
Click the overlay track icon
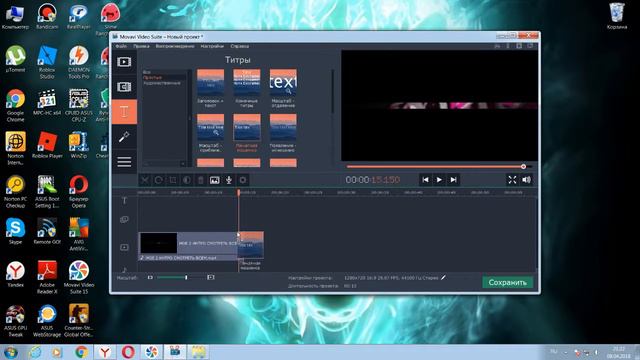(x=124, y=220)
